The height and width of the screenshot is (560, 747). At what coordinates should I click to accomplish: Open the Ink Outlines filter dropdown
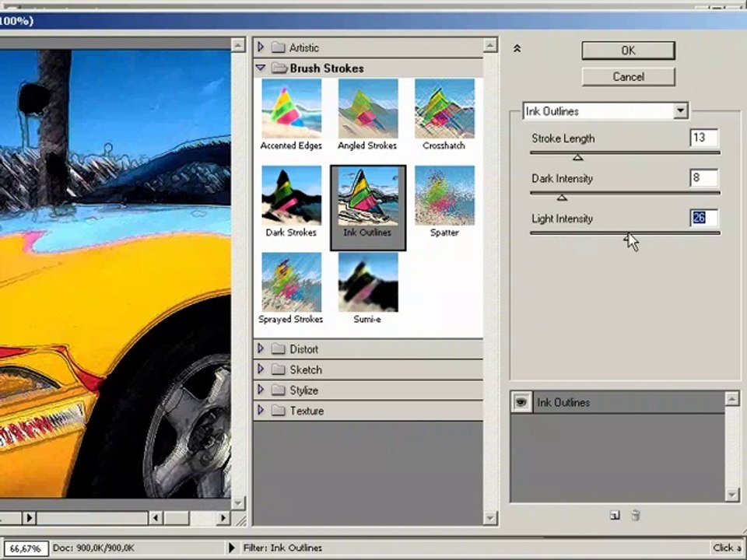click(680, 111)
